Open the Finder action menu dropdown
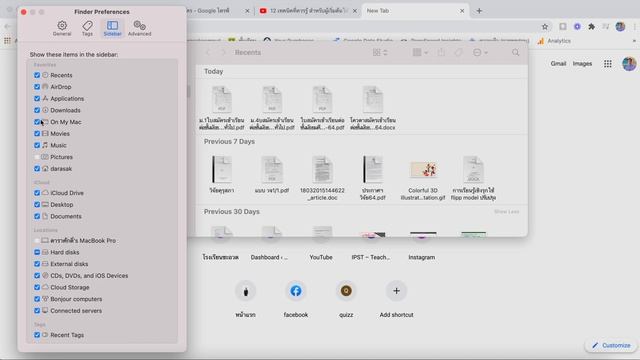 [480, 52]
